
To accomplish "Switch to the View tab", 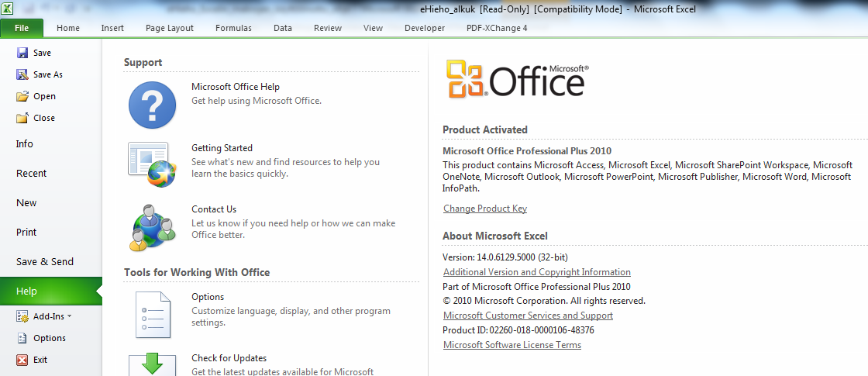I will tap(373, 28).
